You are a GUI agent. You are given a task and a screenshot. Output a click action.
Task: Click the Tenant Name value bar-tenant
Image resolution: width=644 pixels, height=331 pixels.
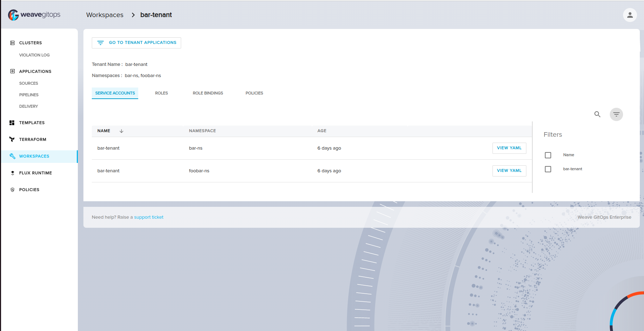pos(136,65)
